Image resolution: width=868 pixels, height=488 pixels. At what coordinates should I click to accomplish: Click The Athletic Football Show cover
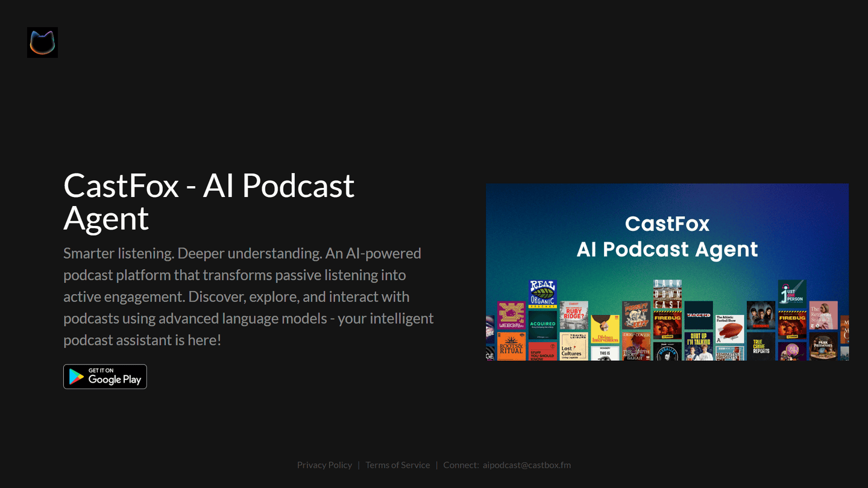[729, 329]
